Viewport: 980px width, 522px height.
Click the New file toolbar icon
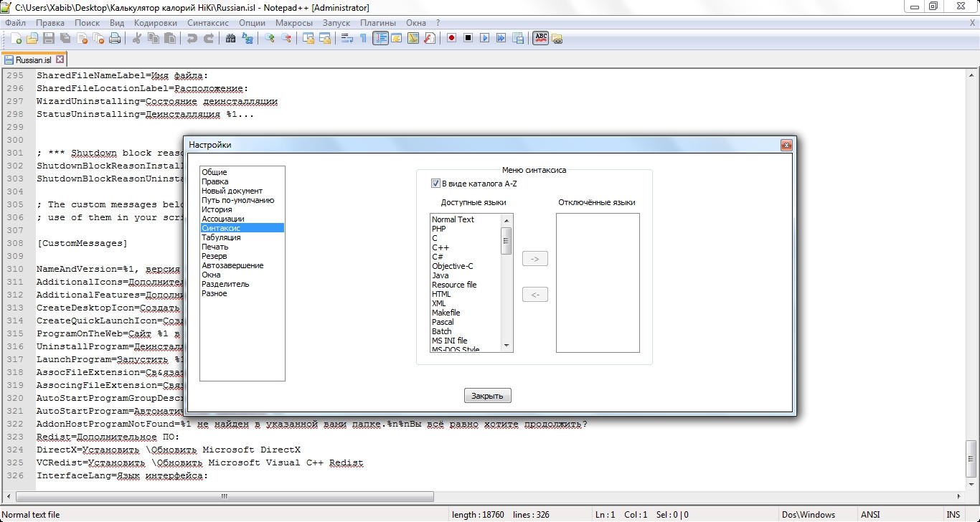[x=16, y=39]
